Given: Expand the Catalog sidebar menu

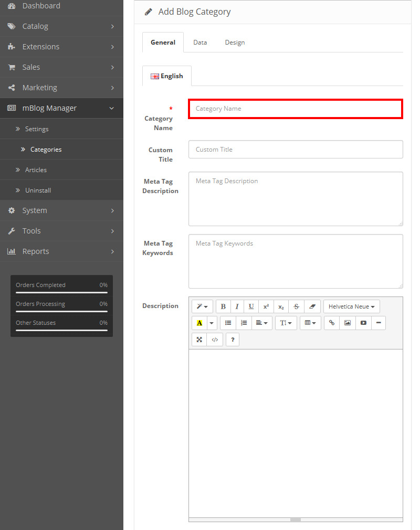Looking at the screenshot, I should click(61, 26).
